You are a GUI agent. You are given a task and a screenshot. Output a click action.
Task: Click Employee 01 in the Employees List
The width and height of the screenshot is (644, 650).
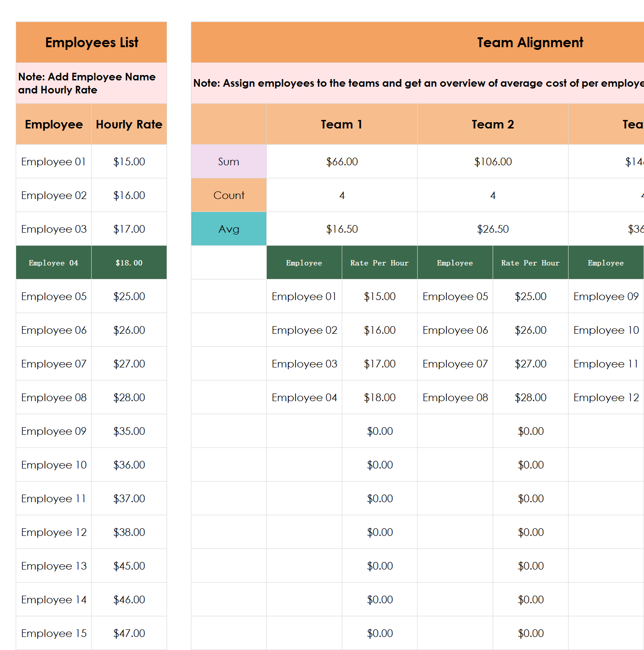54,162
